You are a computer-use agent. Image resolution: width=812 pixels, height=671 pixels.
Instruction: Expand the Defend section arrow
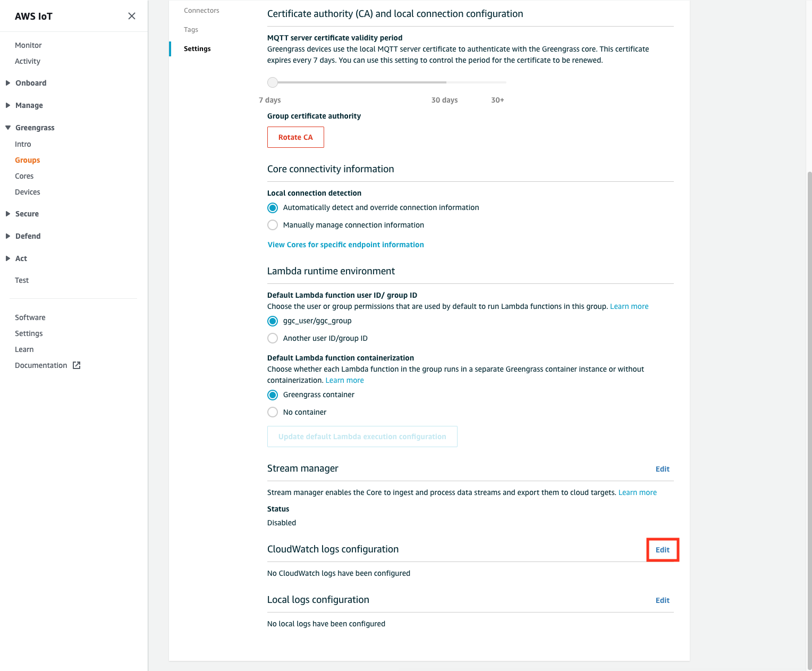tap(8, 236)
